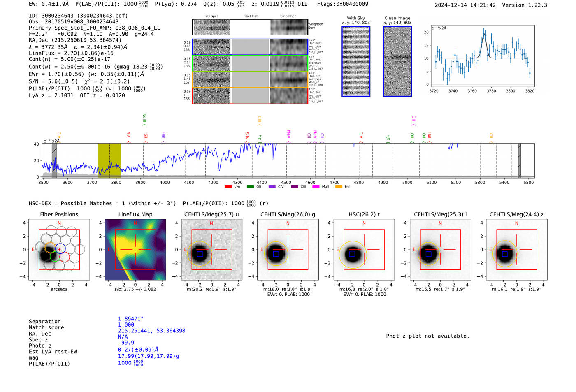Click the m:20.2 re:1.9" caption under u image

[211, 289]
